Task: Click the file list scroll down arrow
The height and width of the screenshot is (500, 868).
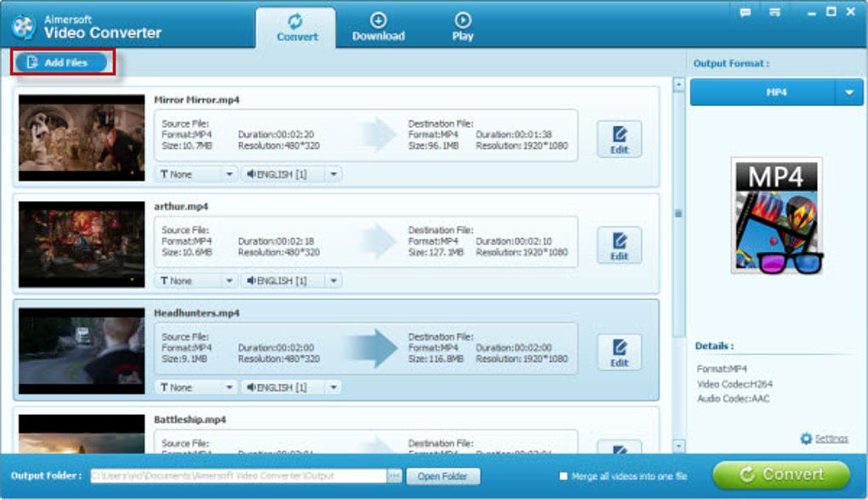Action: pyautogui.click(x=679, y=446)
